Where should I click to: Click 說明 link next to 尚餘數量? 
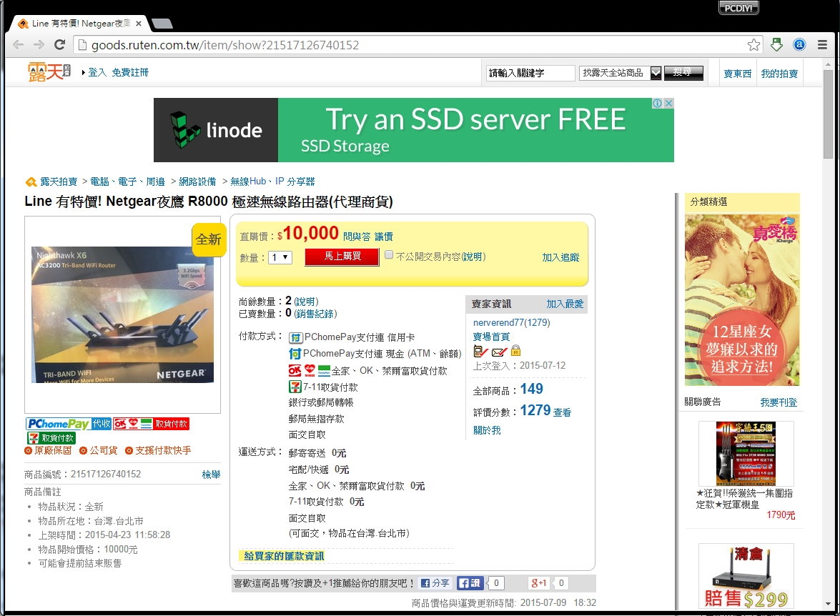[x=306, y=302]
